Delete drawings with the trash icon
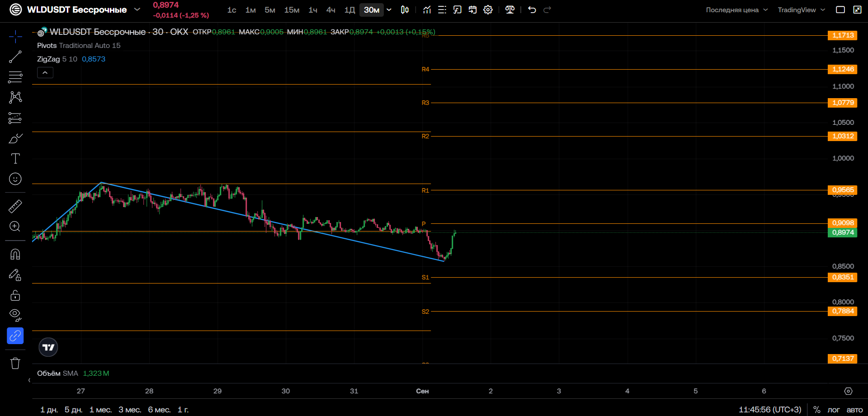Viewport: 868px width, 416px height. [15, 363]
